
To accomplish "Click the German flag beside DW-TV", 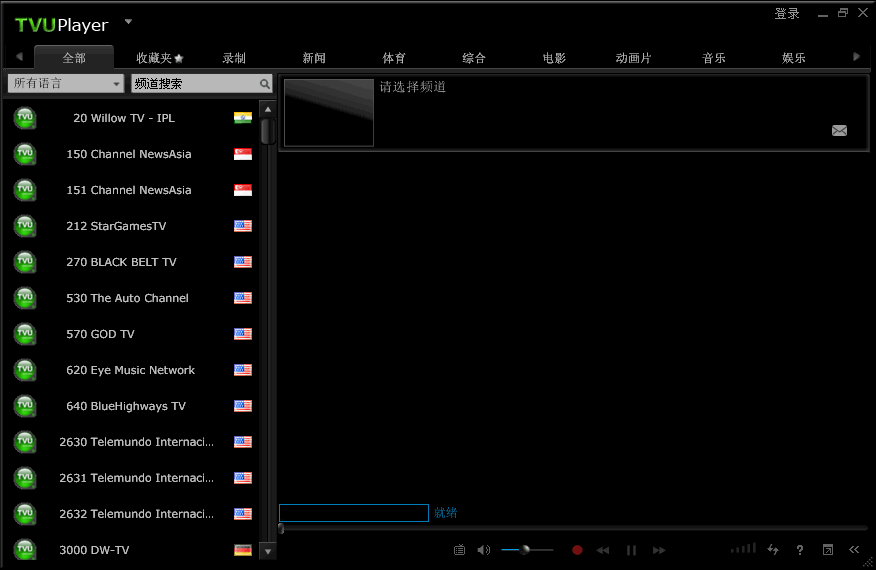I will pos(242,550).
